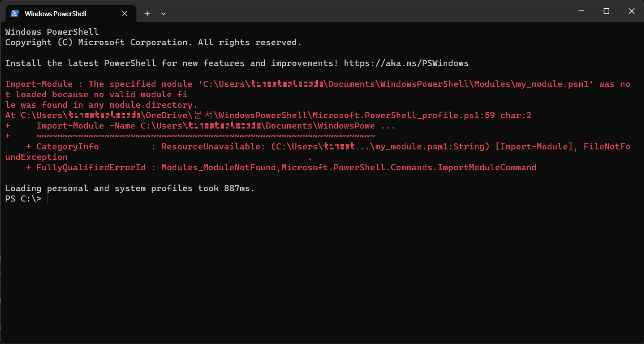Select the Windows PowerShell tab
The height and width of the screenshot is (344, 644).
(x=71, y=13)
